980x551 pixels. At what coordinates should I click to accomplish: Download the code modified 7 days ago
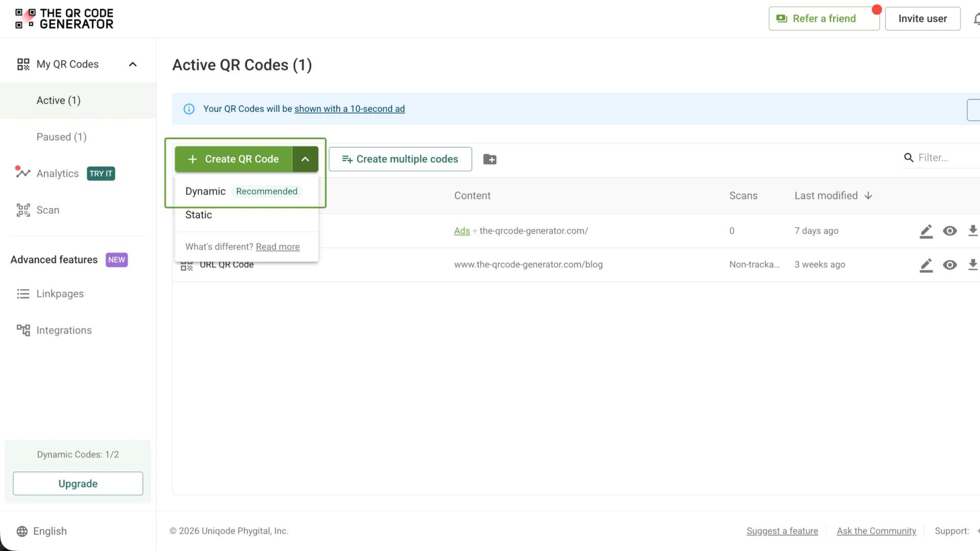[x=973, y=231]
